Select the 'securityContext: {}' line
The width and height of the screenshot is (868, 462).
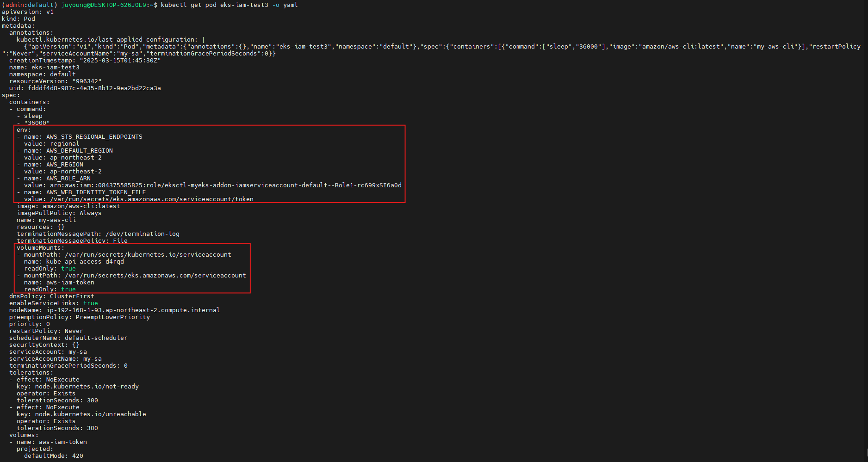point(44,345)
